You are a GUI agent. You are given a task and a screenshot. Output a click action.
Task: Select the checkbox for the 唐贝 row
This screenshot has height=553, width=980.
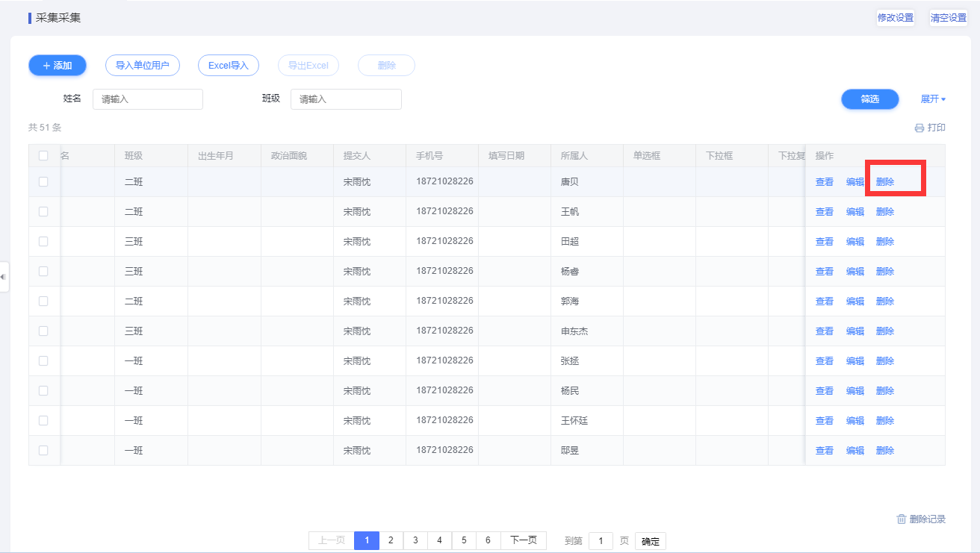(x=43, y=182)
